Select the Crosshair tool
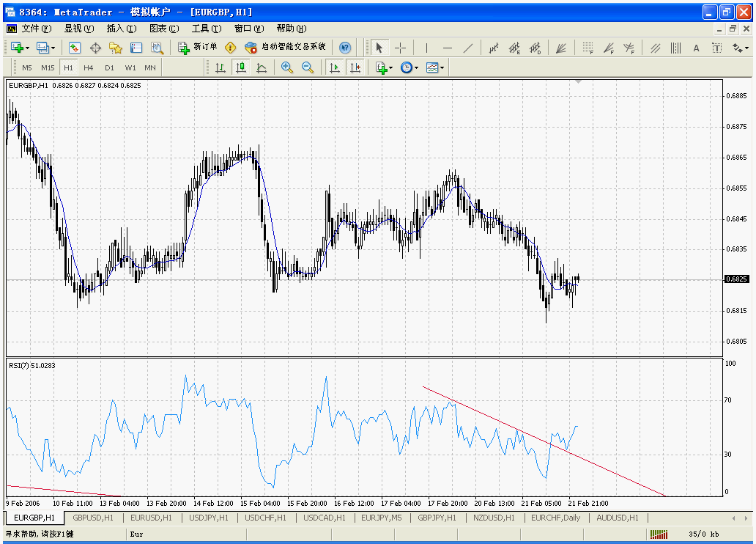 (x=400, y=48)
